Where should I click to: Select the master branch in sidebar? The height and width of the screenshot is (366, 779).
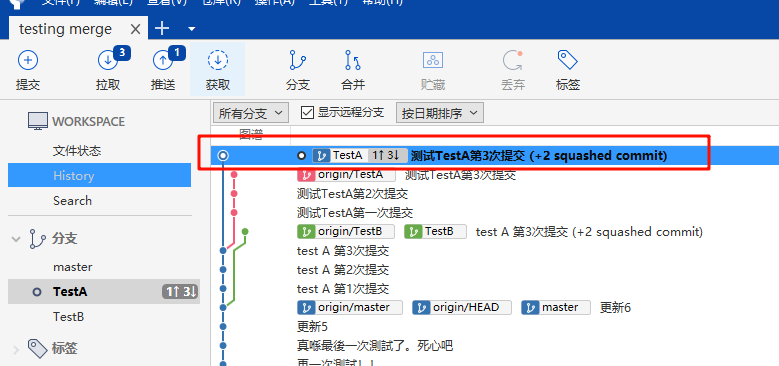click(x=73, y=267)
